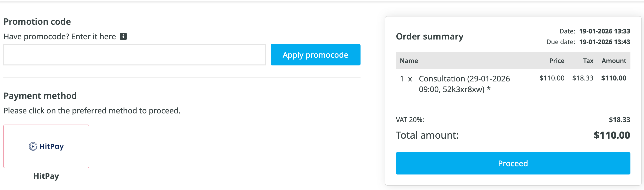Click the Promotion code heading

[x=37, y=22]
